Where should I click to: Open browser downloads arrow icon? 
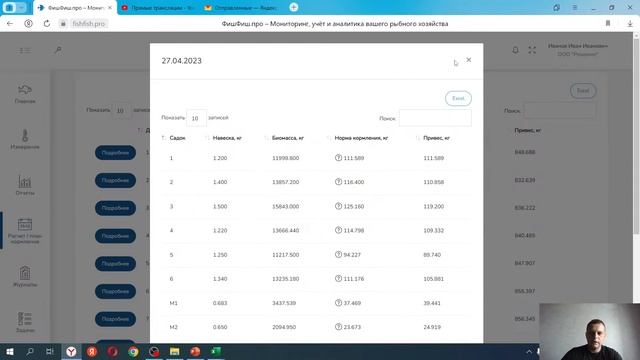630,24
